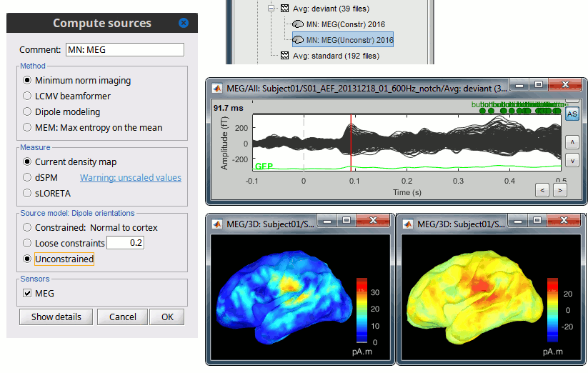Click the next time step arrow button
The image size is (588, 373).
559,190
